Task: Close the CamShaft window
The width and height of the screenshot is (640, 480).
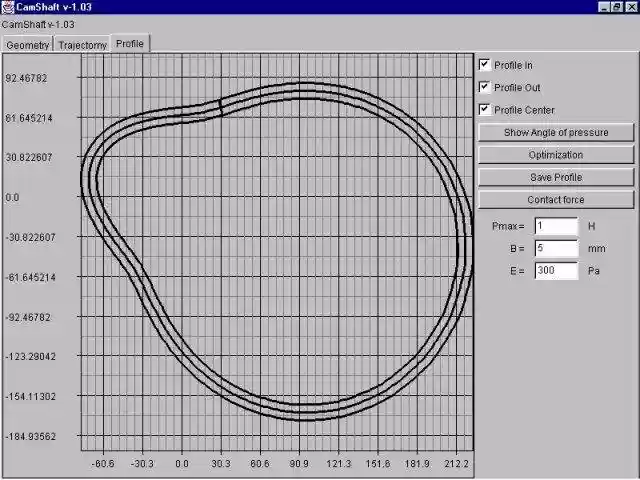Action: 630,7
